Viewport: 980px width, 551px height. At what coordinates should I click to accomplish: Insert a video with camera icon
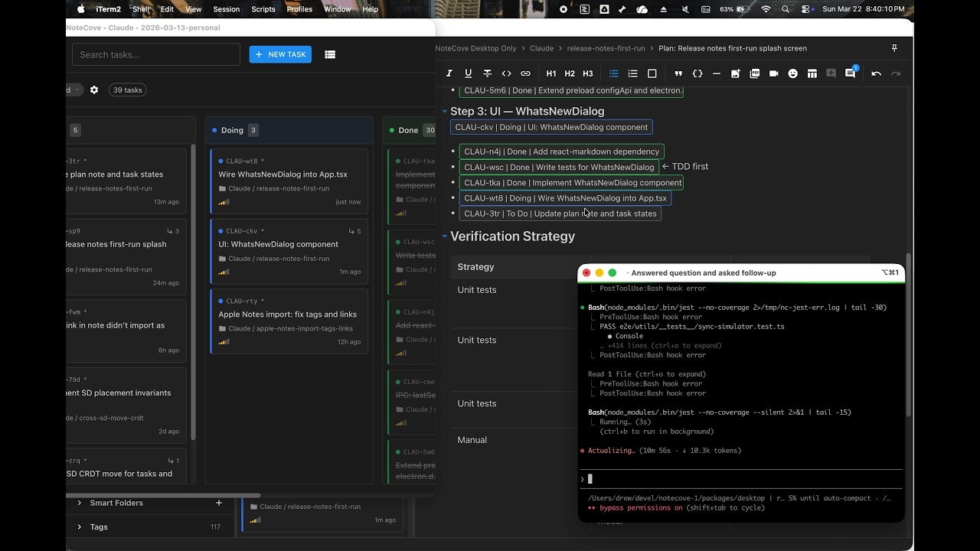pos(774,73)
